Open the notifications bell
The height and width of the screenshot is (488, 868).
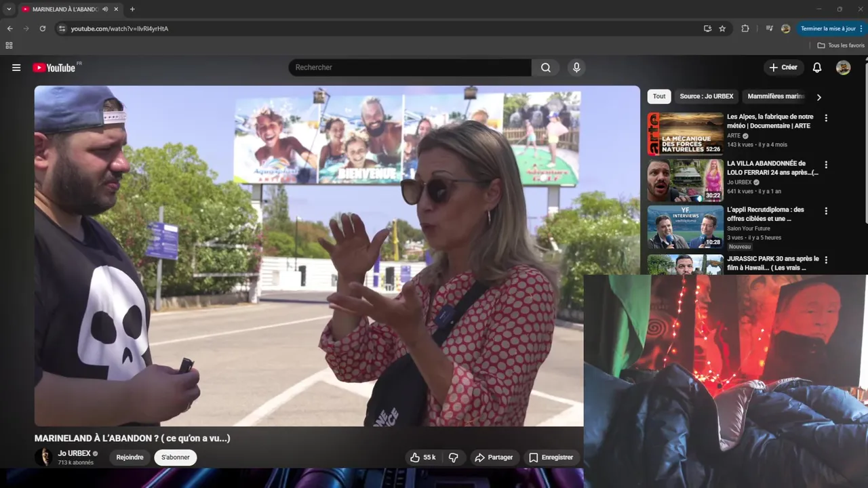(x=817, y=67)
